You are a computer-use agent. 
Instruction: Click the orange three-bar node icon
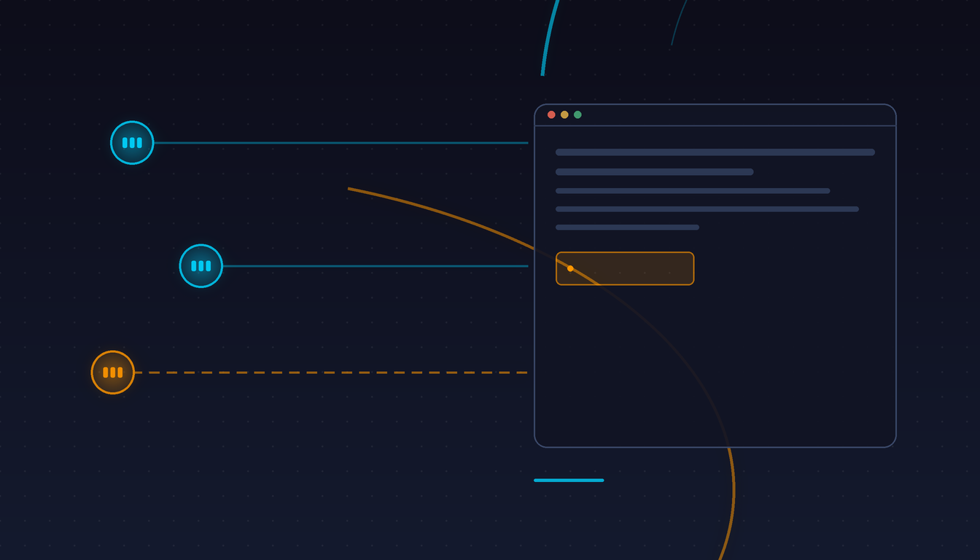click(113, 373)
